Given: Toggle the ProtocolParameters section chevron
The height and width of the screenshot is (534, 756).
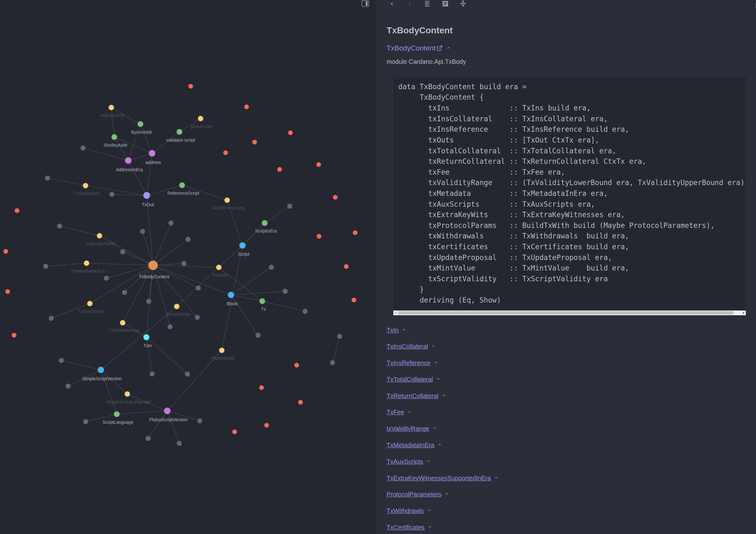Looking at the screenshot, I should coord(447,494).
